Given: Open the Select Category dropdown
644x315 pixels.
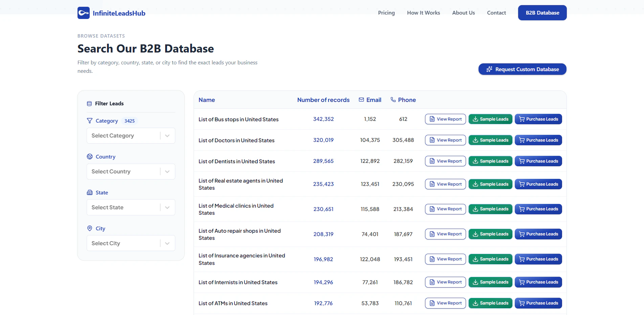Looking at the screenshot, I should click(131, 136).
